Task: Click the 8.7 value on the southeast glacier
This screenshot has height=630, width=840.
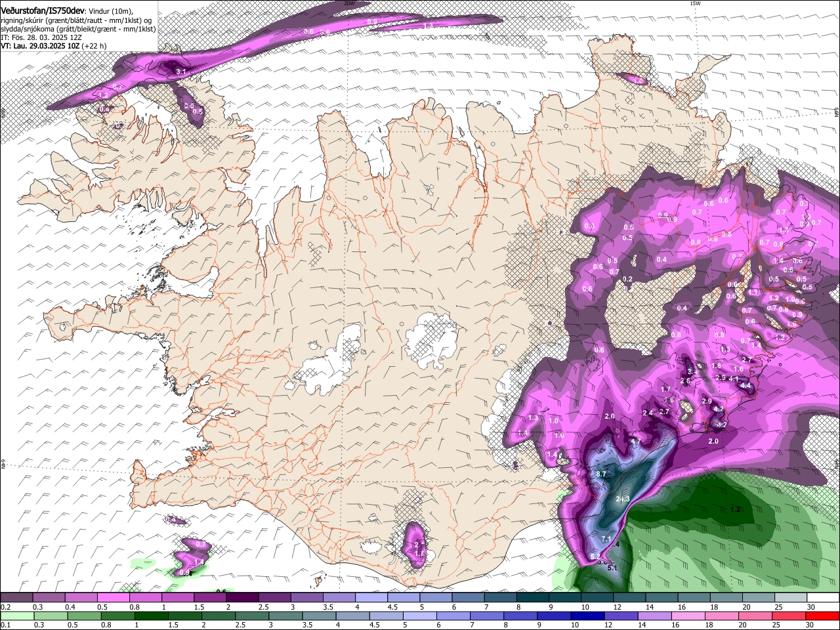Action: [x=601, y=474]
